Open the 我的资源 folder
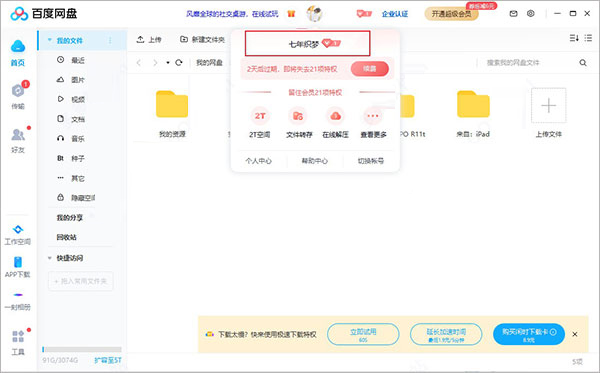 pos(172,104)
